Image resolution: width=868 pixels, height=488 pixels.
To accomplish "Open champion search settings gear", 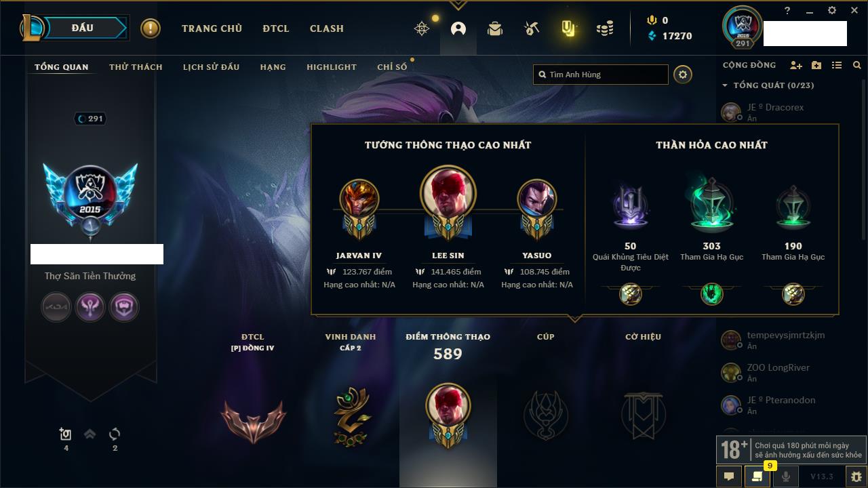I will click(683, 75).
